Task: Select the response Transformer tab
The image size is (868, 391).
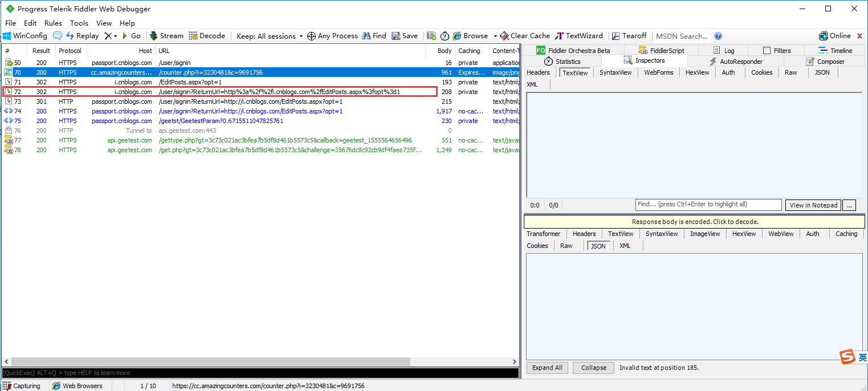Action: click(543, 234)
